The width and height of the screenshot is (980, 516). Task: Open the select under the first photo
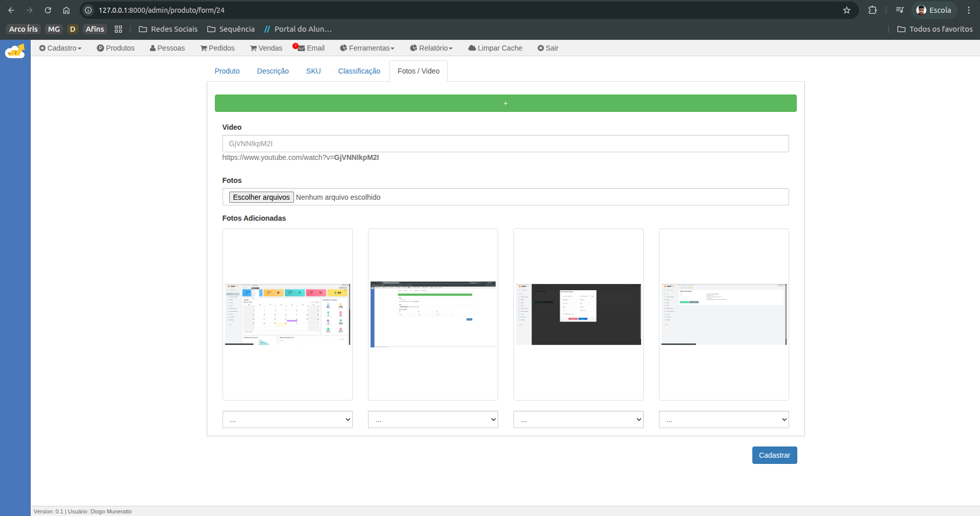pyautogui.click(x=287, y=419)
